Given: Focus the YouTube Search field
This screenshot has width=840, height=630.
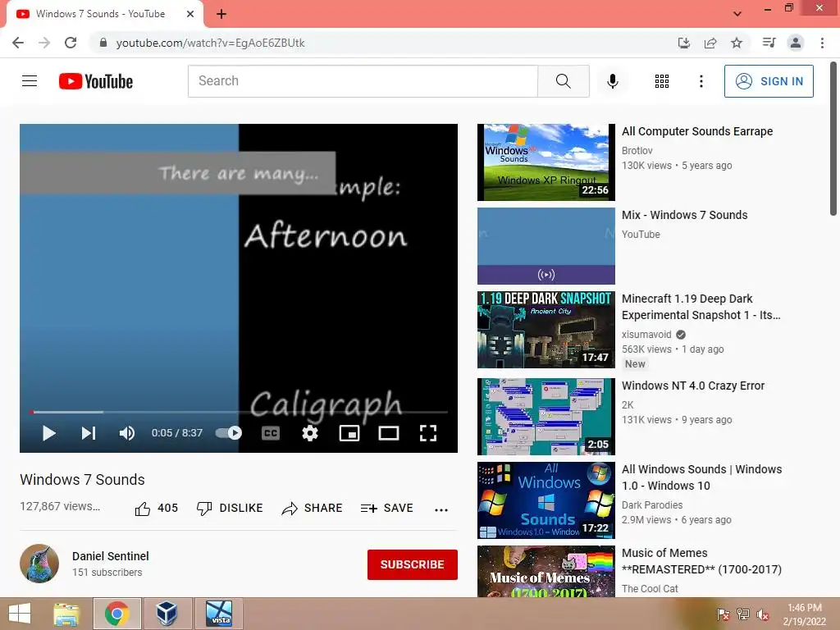Looking at the screenshot, I should pyautogui.click(x=363, y=81).
